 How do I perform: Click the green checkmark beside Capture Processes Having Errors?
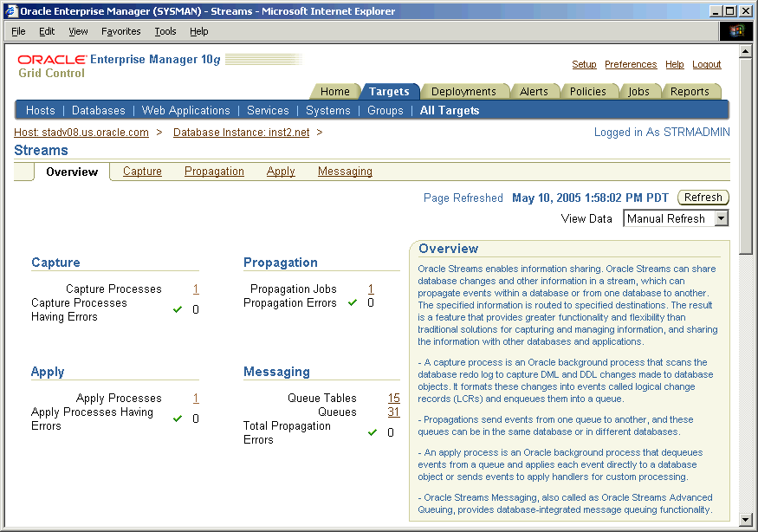pyautogui.click(x=178, y=310)
